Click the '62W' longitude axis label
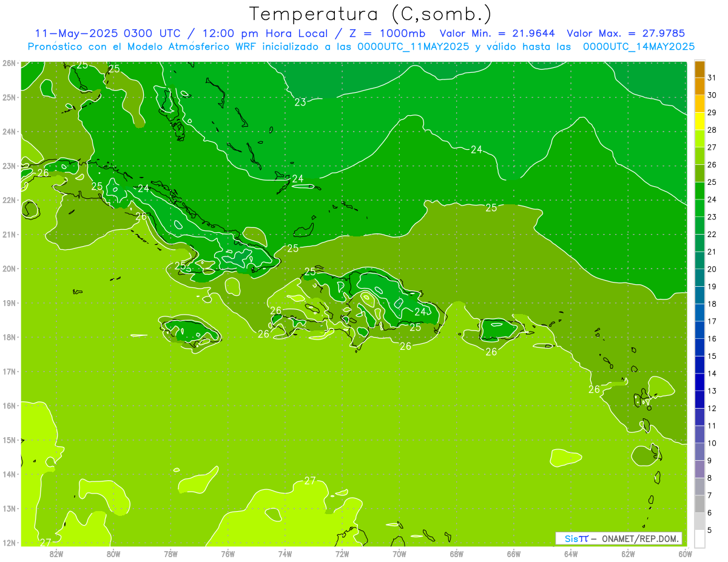Viewport: 728px width, 562px height. pos(628,554)
